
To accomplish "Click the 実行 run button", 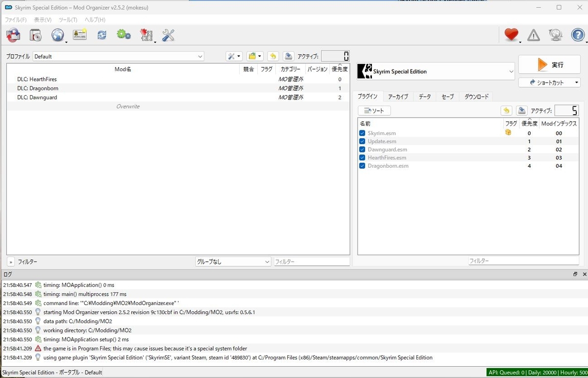I will (549, 65).
